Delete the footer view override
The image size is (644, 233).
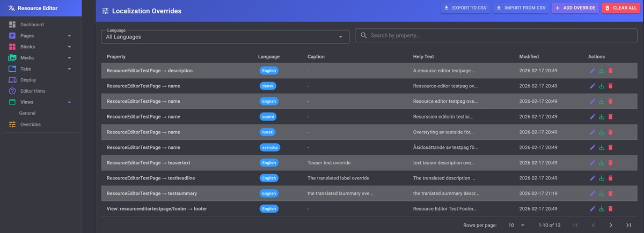coord(610,209)
